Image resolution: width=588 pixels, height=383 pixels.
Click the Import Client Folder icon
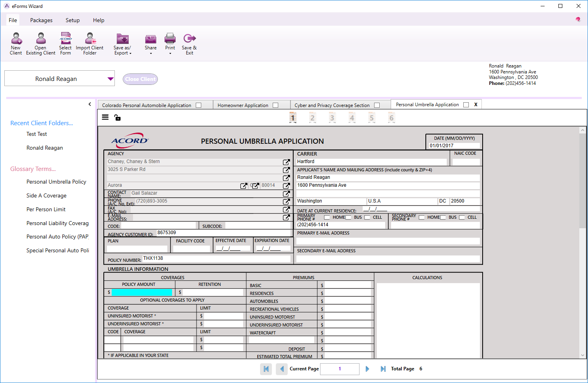(90, 38)
